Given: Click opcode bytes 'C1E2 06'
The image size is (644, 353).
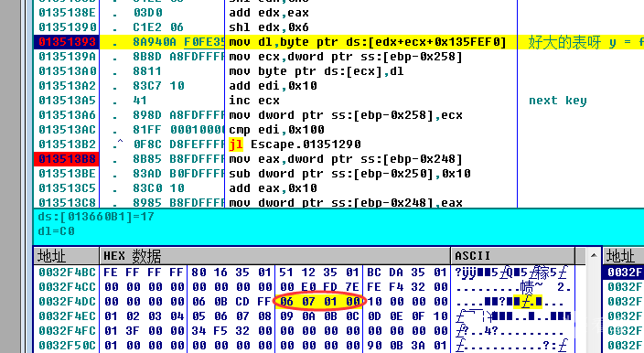Looking at the screenshot, I should [x=158, y=27].
